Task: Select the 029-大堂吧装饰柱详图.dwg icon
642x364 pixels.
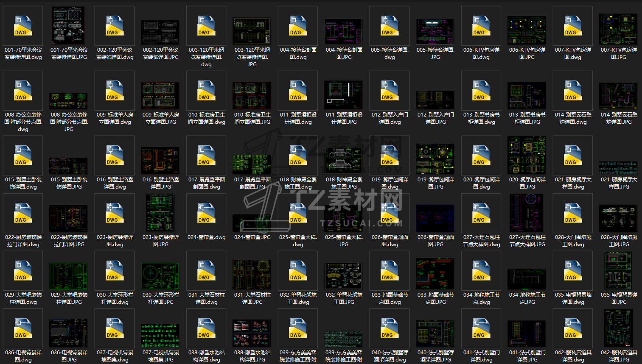Action: tap(23, 271)
